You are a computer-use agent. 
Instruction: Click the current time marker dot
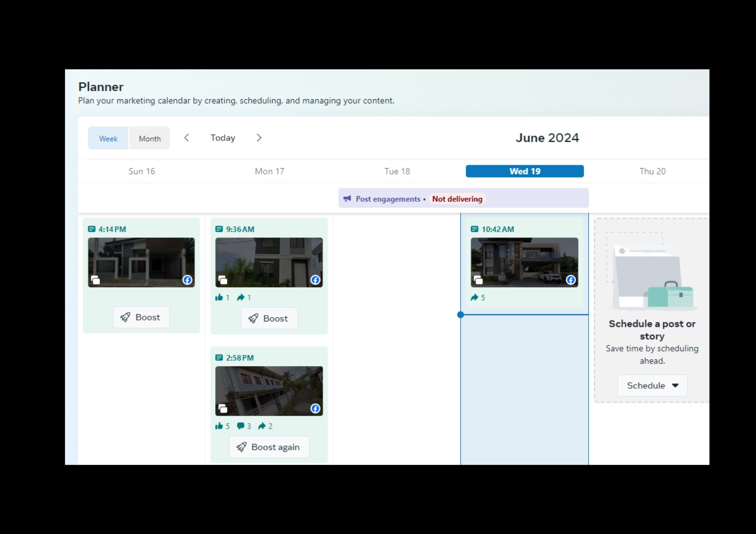click(x=461, y=315)
